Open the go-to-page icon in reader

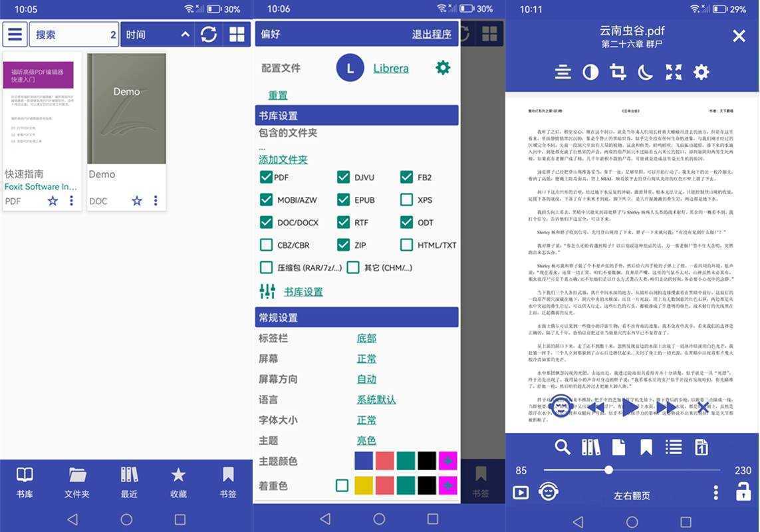coord(701,446)
